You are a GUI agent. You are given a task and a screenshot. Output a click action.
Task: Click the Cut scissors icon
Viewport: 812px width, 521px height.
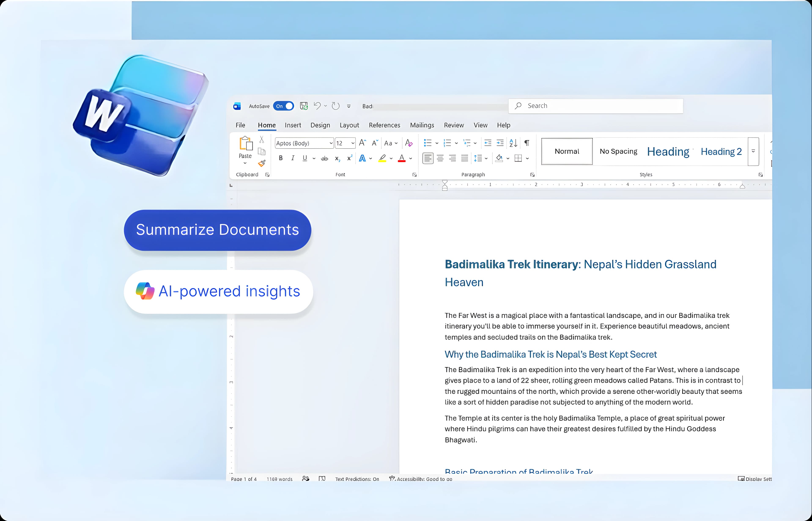262,140
